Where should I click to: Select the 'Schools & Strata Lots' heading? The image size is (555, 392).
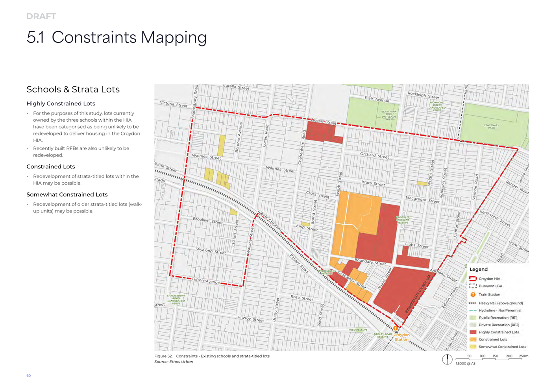73,89
